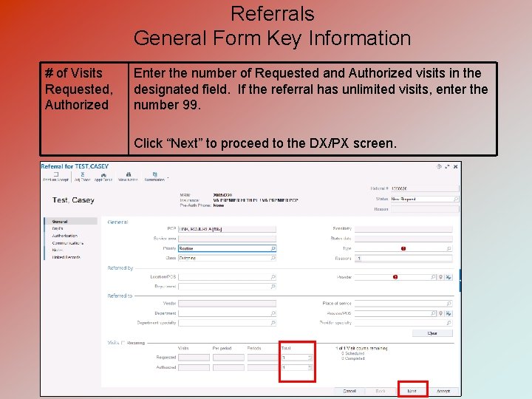Image resolution: width=532 pixels, height=399 pixels.
Task: Open the Communications section in sidebar
Action: (67, 243)
